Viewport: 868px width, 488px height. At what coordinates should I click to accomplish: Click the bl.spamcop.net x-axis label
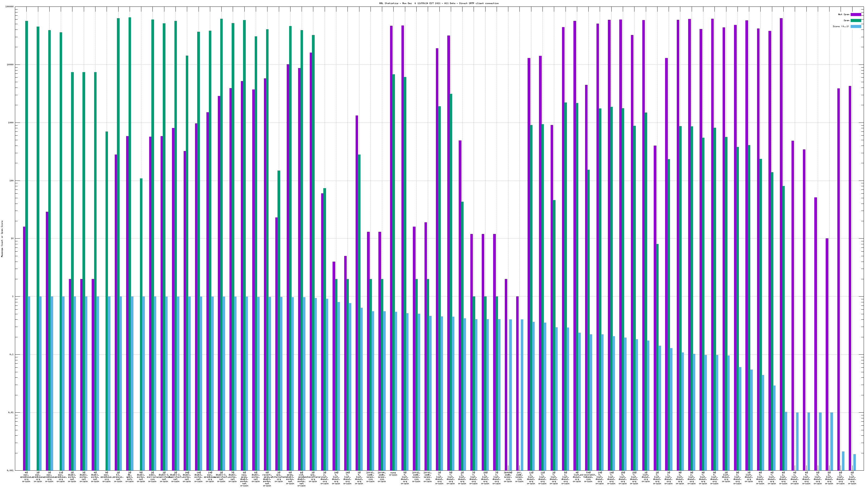118,477
